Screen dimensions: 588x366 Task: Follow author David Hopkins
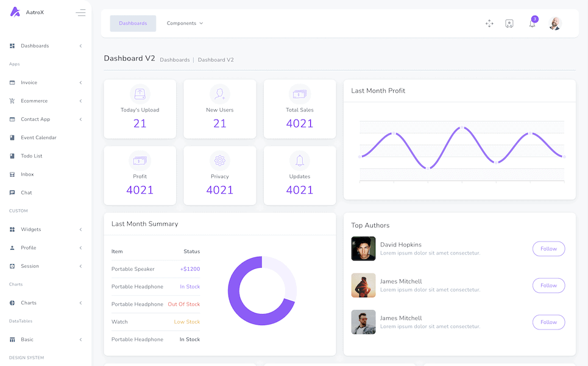coord(548,249)
